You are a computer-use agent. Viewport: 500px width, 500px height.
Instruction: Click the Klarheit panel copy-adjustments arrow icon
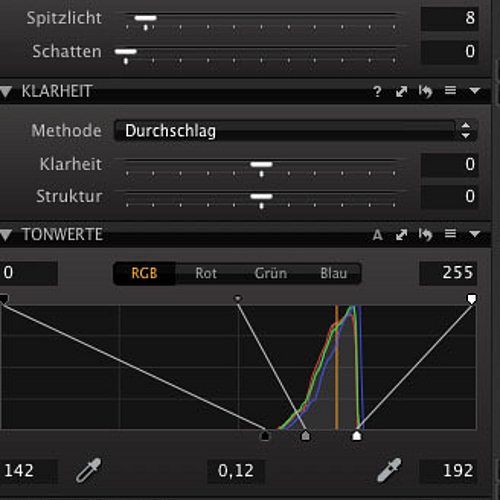(x=401, y=91)
